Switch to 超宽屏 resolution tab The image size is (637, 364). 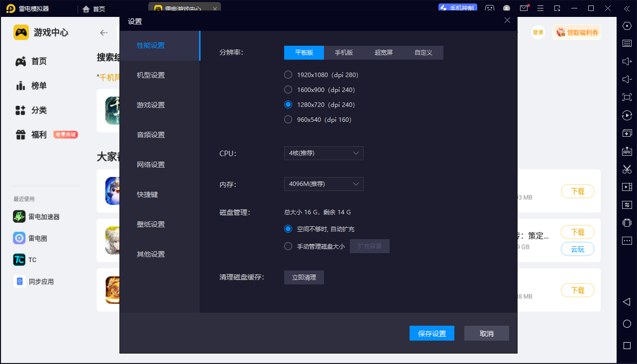click(x=384, y=53)
